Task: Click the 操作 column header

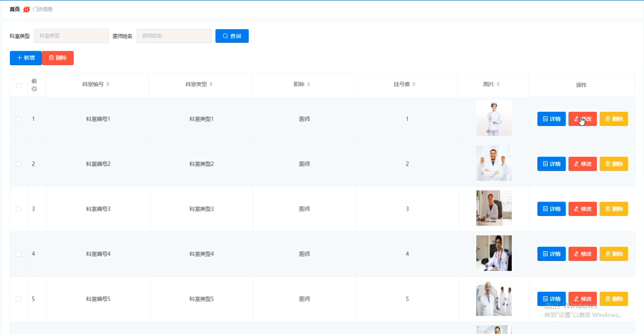Action: click(x=581, y=85)
